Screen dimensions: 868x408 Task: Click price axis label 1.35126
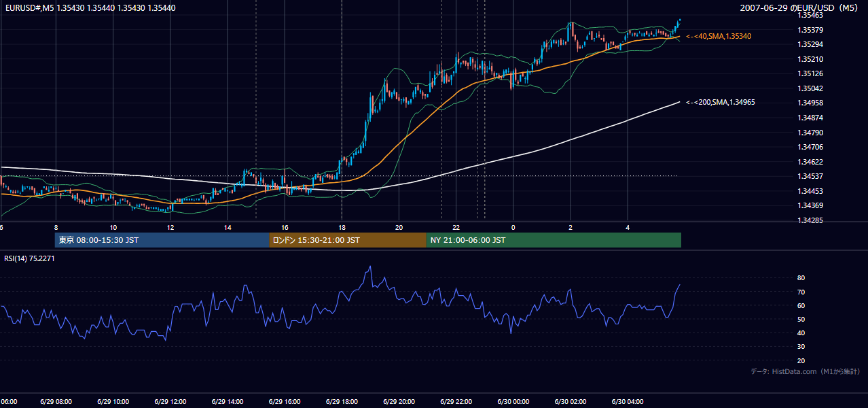[811, 73]
